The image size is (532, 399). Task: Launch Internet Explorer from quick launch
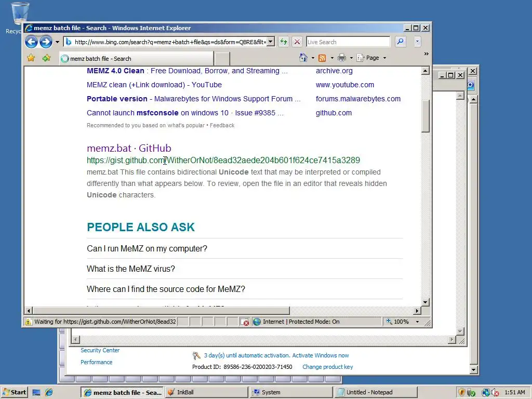(x=49, y=393)
